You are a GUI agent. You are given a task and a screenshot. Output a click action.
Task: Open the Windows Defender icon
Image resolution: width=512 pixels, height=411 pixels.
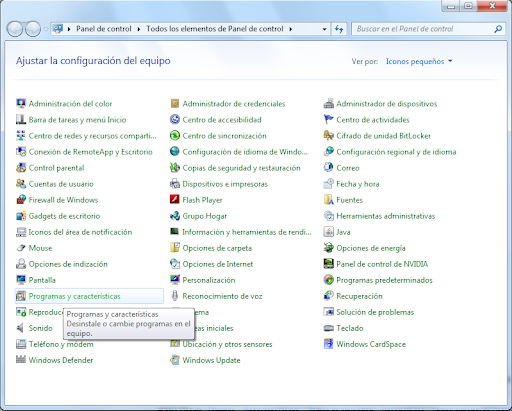pos(21,360)
